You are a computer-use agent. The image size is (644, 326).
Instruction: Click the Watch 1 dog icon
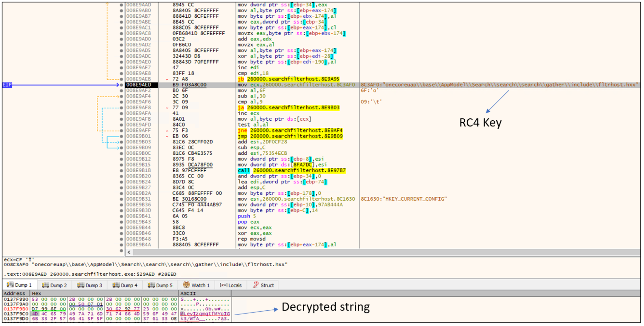pyautogui.click(x=186, y=285)
